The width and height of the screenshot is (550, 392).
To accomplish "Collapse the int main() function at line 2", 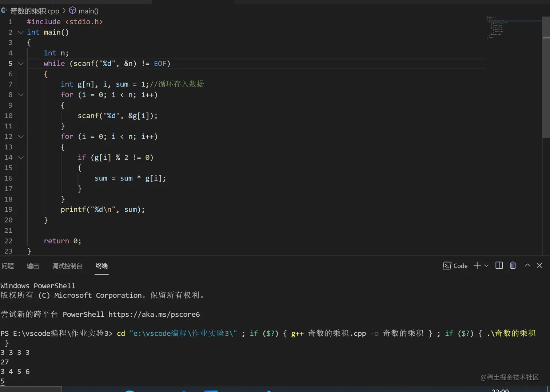I will click(x=21, y=32).
